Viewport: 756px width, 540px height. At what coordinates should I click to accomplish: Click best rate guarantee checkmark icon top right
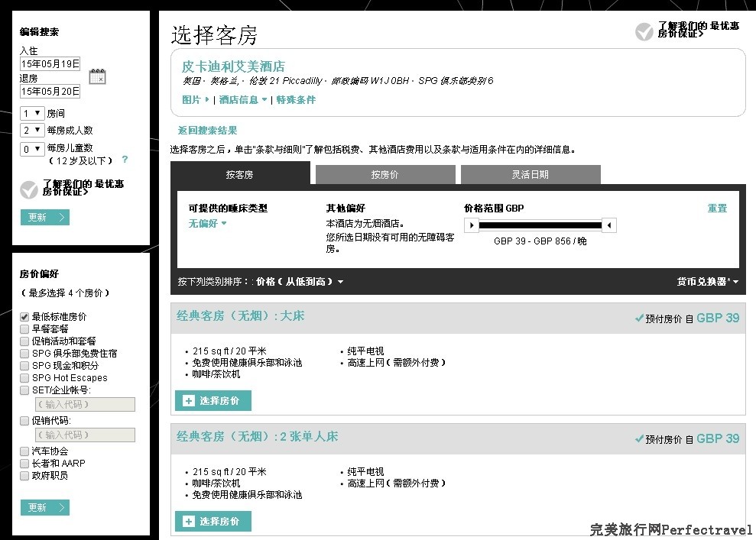pyautogui.click(x=644, y=31)
